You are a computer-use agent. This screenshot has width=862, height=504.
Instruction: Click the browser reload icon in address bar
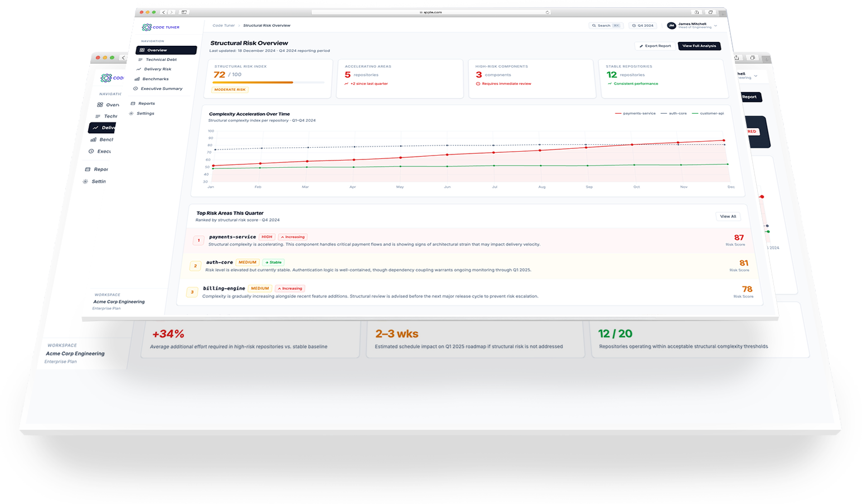(548, 12)
